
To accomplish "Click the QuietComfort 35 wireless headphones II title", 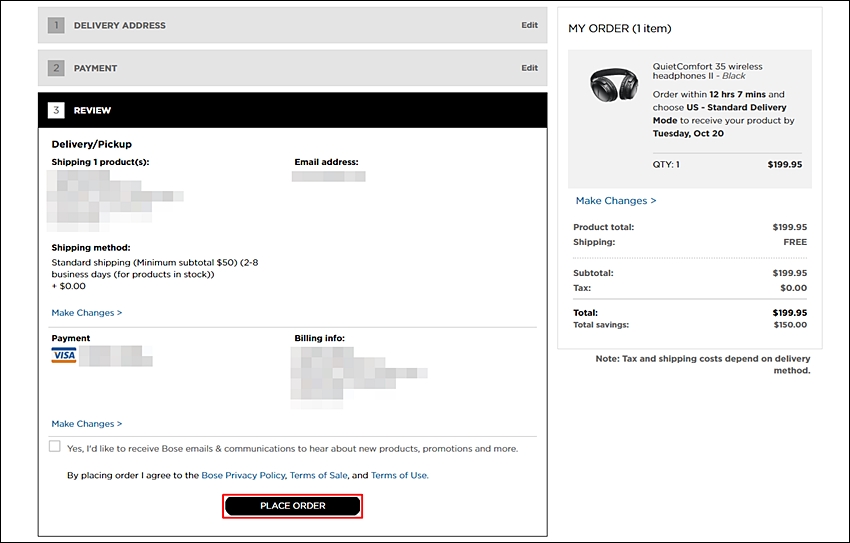I will (x=707, y=71).
